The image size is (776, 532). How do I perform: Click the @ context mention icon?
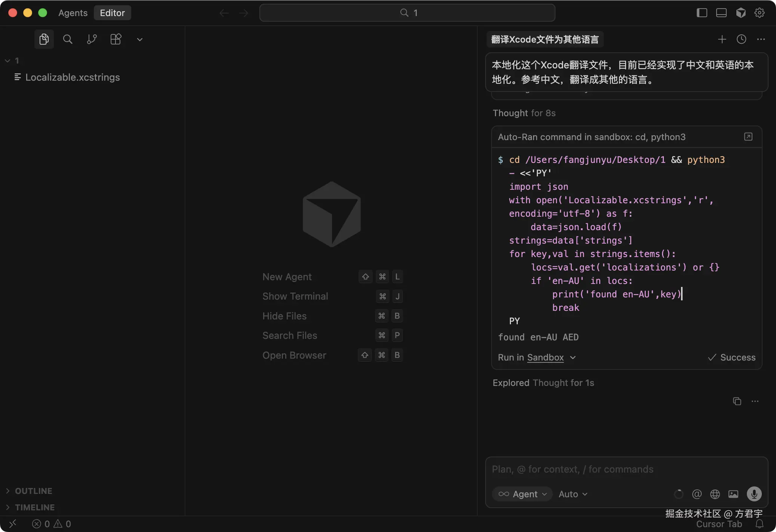tap(696, 494)
